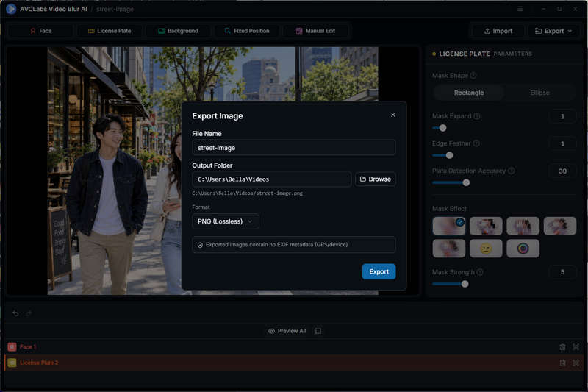Click the redo arrow icon

[29, 313]
